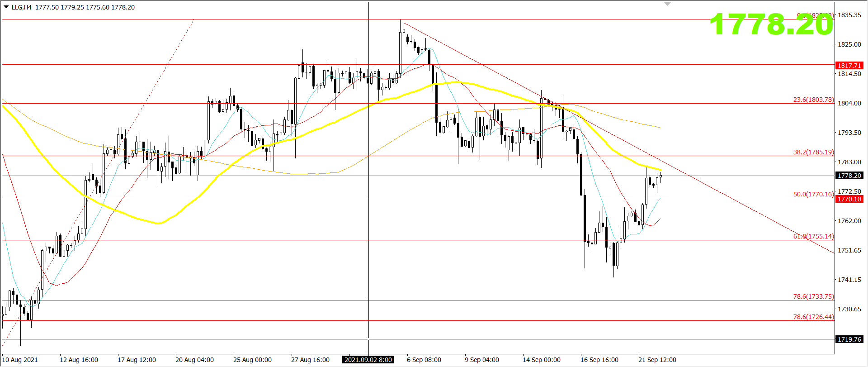This screenshot has height=367, width=868.
Task: Click the 1730.65 price scale value
Action: point(849,309)
